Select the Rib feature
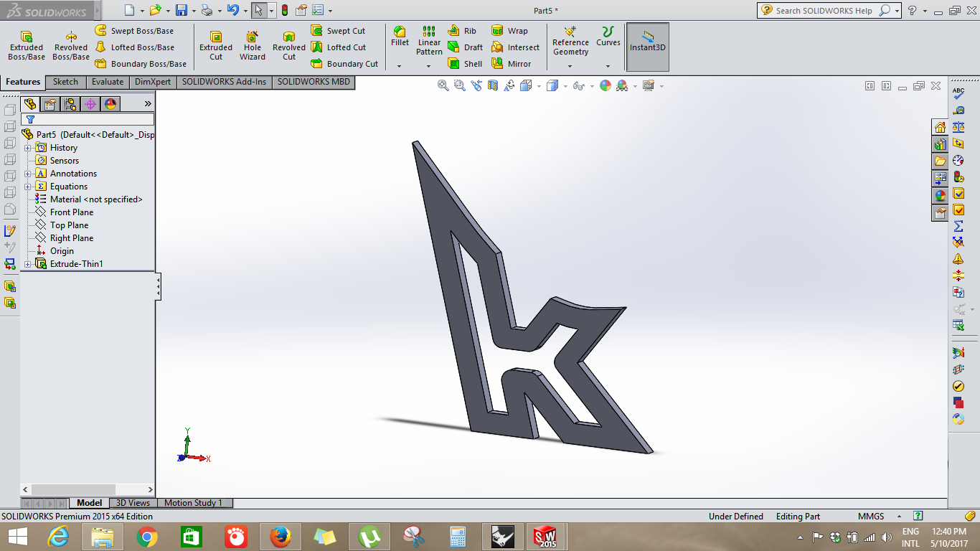The image size is (980, 551). [x=462, y=31]
